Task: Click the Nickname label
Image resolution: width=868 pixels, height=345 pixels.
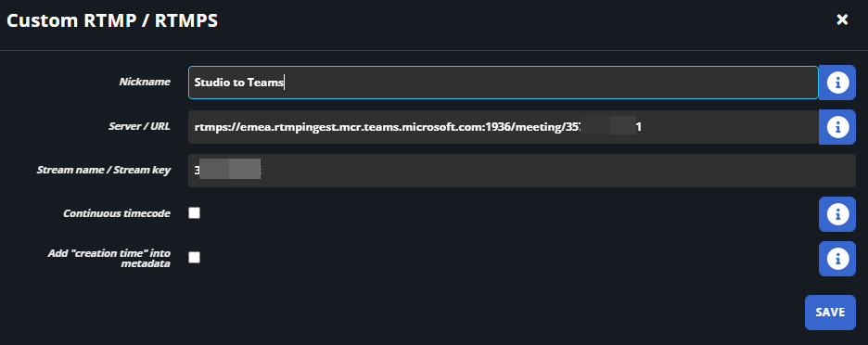Action: 145,82
